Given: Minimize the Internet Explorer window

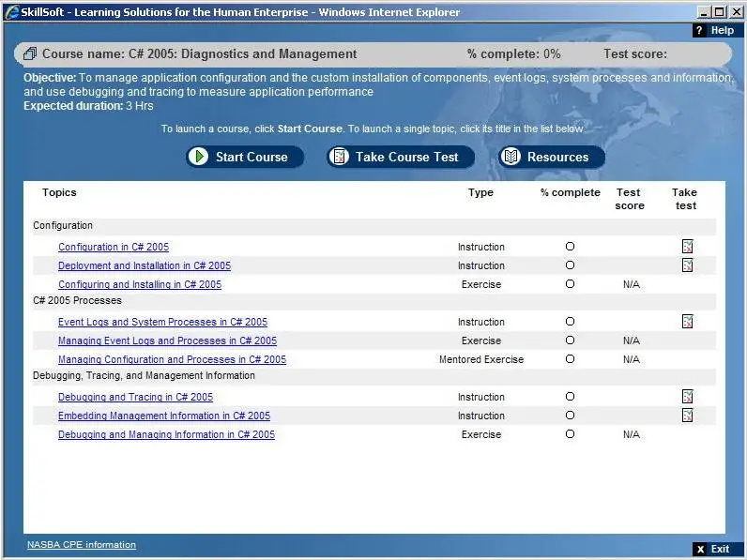Looking at the screenshot, I should [703, 12].
